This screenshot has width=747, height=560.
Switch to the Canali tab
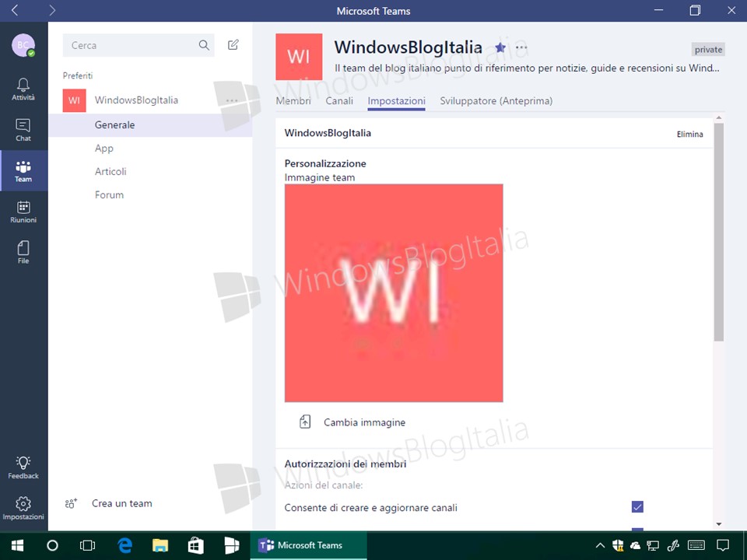pyautogui.click(x=339, y=101)
